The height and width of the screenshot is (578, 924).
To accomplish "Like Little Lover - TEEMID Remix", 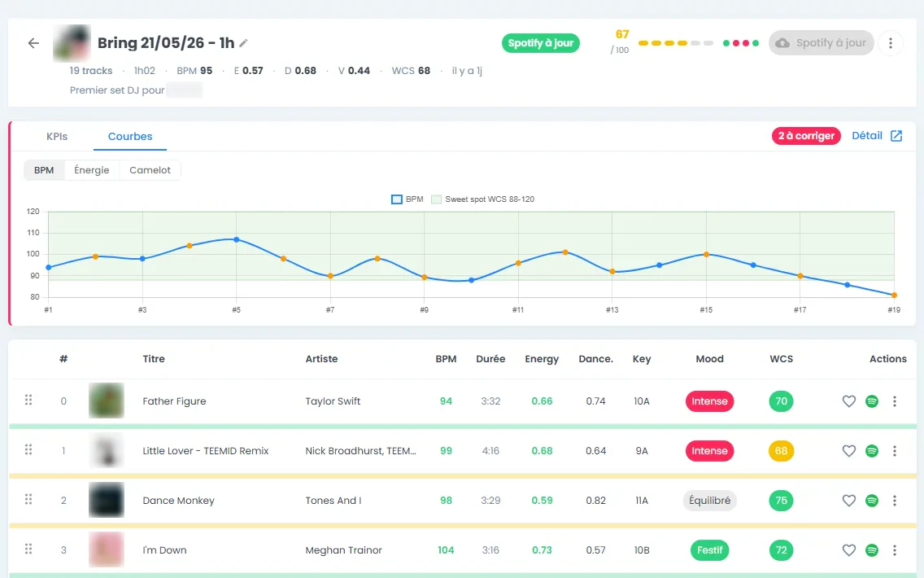I will [848, 451].
